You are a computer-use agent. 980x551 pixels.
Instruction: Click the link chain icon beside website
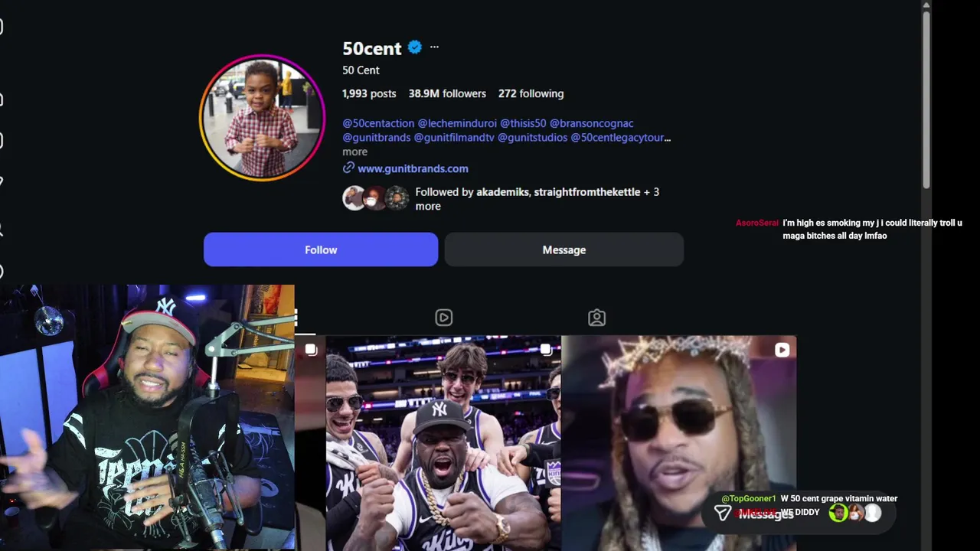click(x=348, y=168)
